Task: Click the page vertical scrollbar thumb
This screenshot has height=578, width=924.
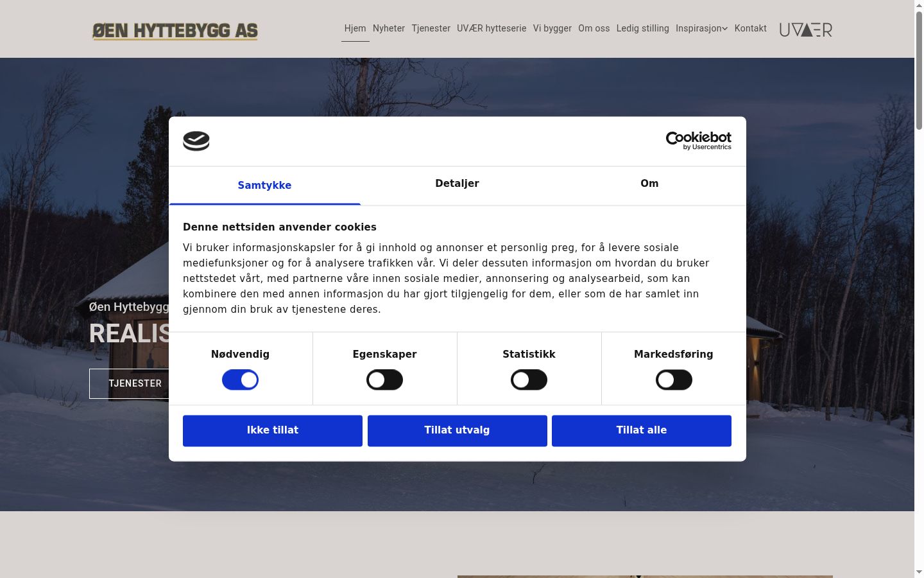Action: pyautogui.click(x=919, y=69)
